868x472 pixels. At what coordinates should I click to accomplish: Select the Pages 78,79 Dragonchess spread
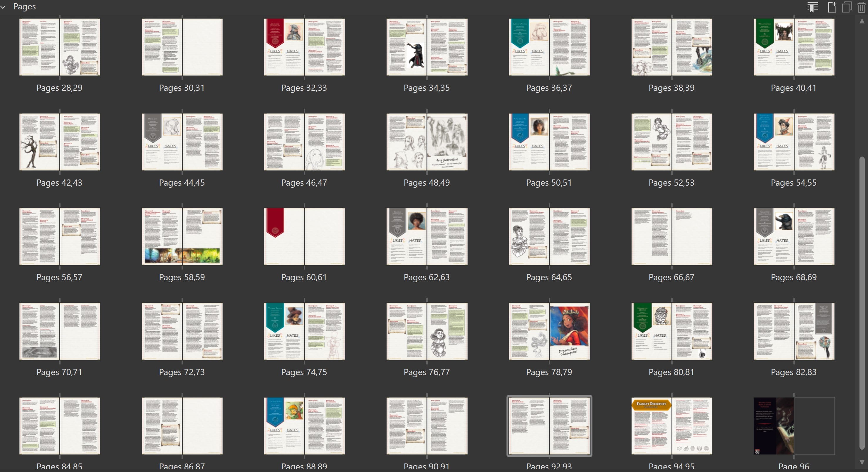[549, 331]
